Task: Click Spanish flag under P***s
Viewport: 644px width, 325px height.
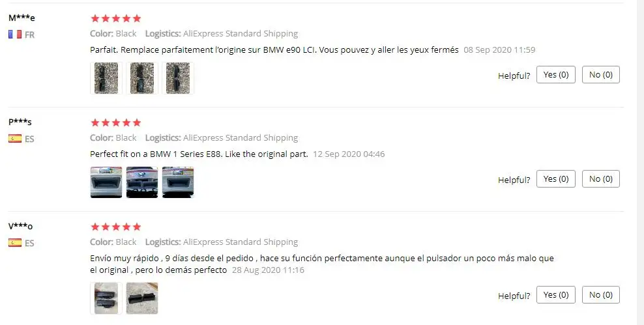Action: pos(15,139)
